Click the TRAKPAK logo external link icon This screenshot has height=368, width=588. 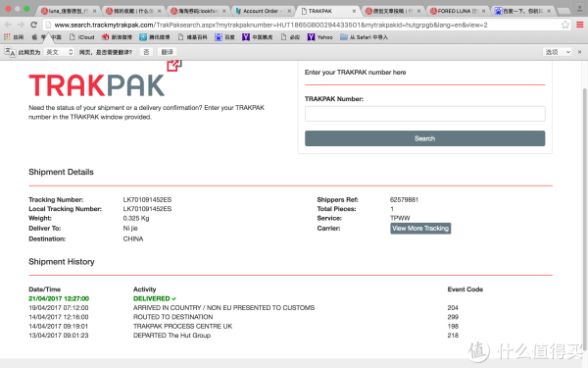pos(174,66)
